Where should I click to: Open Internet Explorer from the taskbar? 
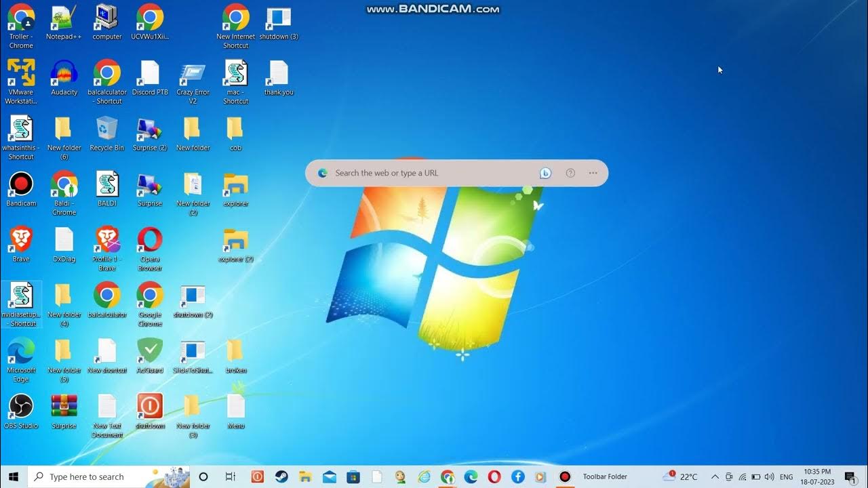click(x=424, y=476)
